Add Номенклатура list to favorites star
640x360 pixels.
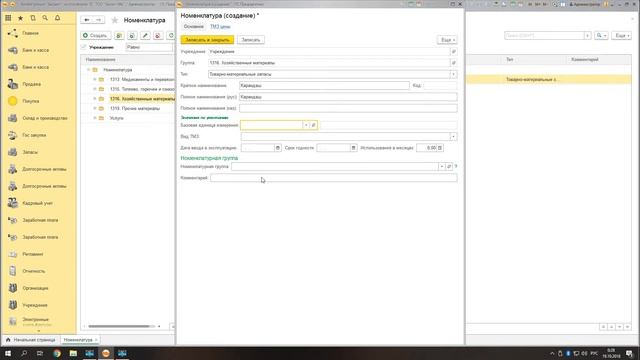click(x=115, y=20)
